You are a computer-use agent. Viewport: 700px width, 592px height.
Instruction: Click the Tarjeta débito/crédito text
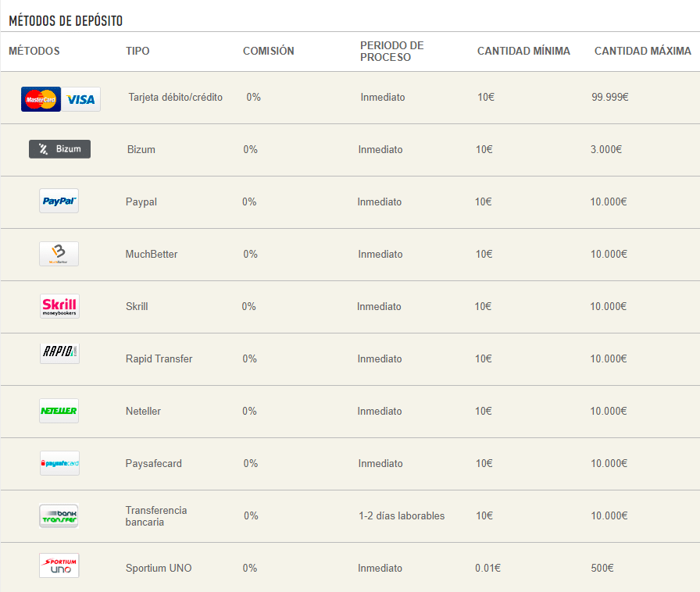(175, 98)
